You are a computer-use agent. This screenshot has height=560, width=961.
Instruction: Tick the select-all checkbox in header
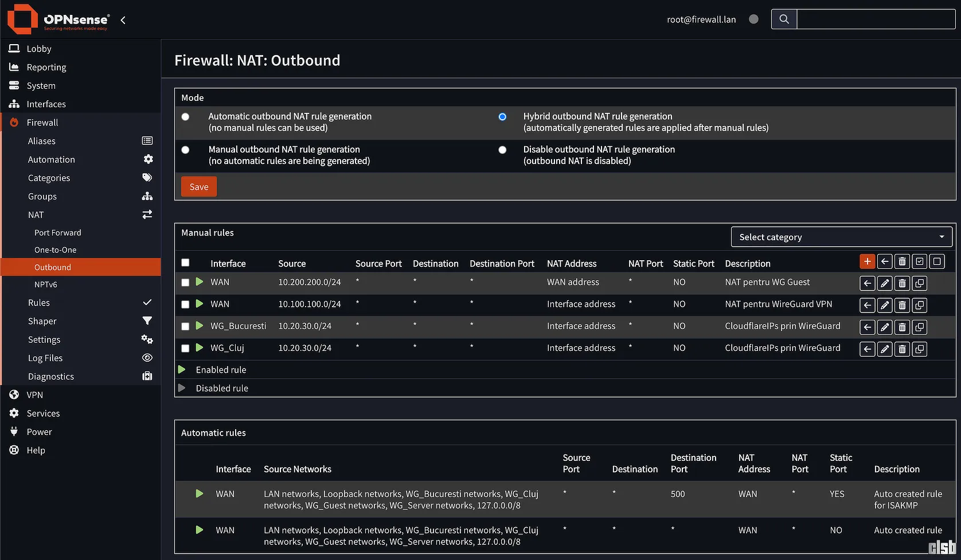185,263
